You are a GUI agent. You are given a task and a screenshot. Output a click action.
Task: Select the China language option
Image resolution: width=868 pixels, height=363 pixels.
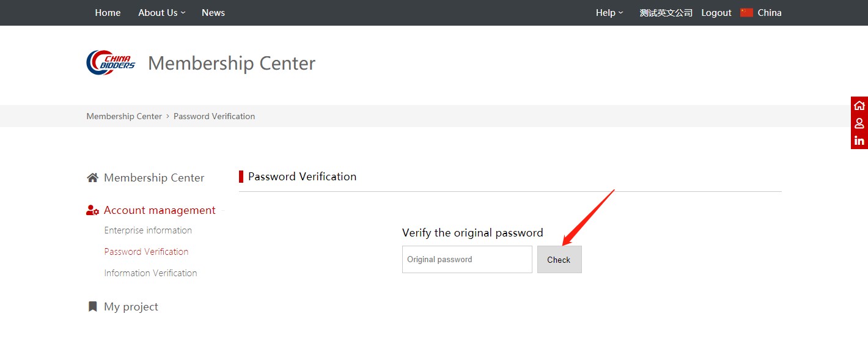tap(770, 12)
